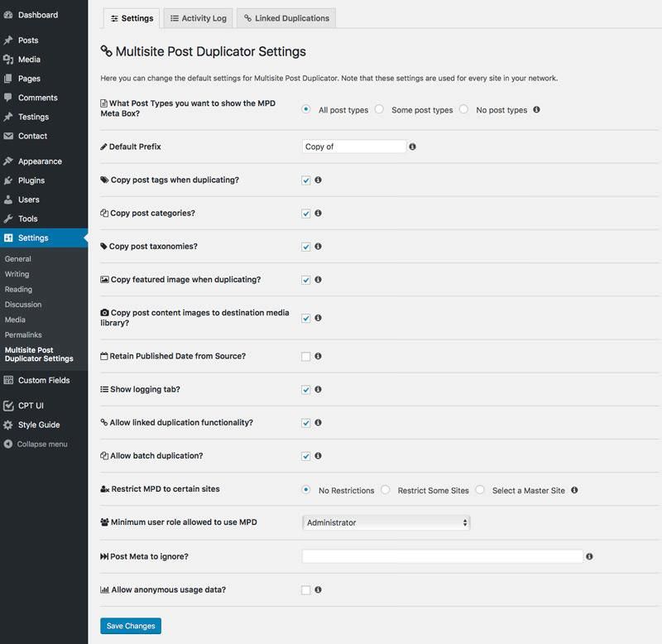
Task: Click the Contact envelope icon in sidebar
Action: [x=8, y=136]
